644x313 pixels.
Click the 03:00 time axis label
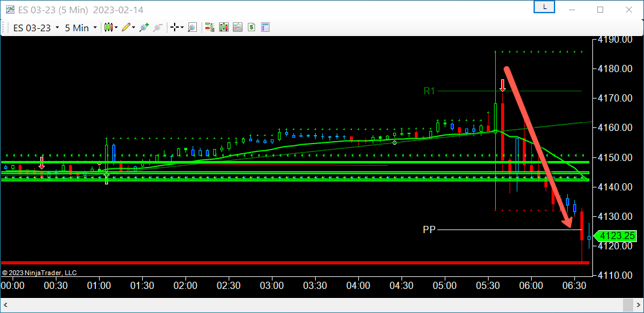[x=272, y=285]
